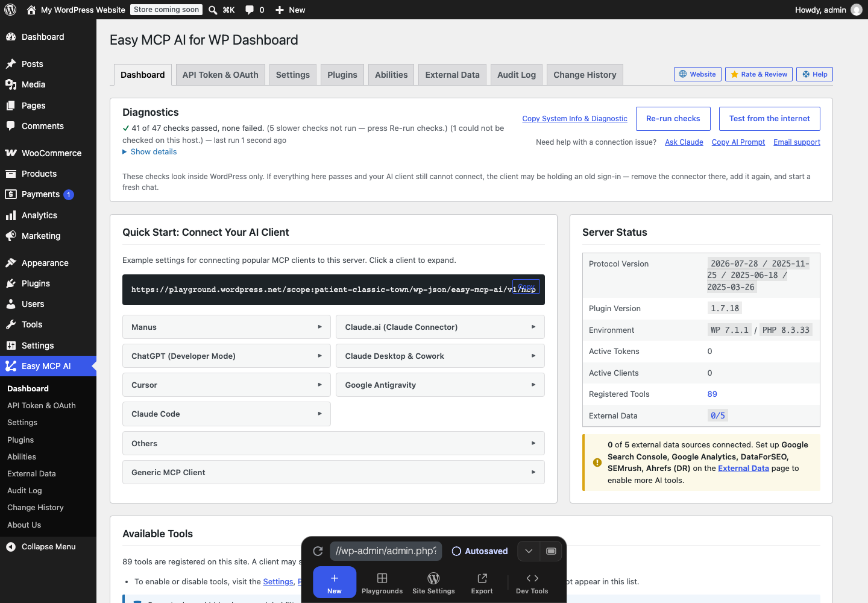Click the Easy MCP AI sidebar icon

click(11, 366)
